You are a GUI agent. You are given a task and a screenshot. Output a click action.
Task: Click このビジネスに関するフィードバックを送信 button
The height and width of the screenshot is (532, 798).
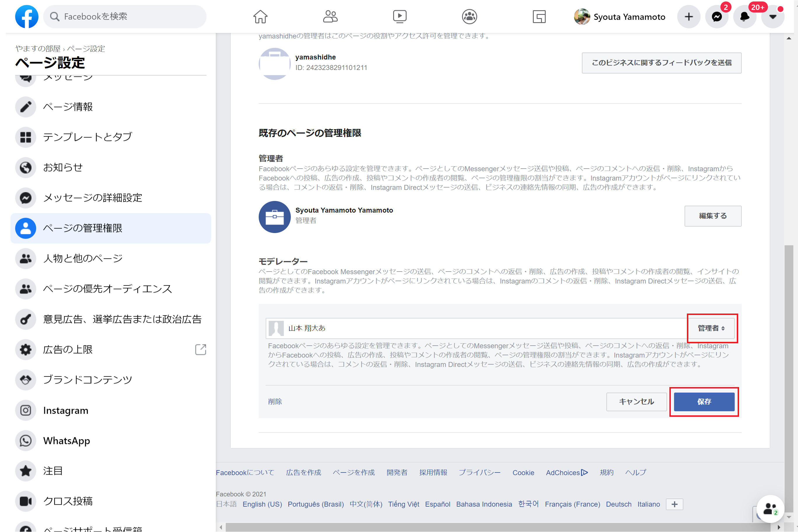[x=661, y=63]
